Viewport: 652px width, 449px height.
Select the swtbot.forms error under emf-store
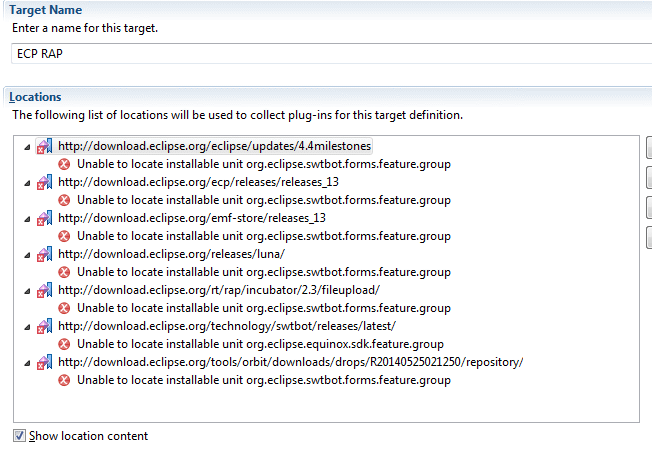264,236
